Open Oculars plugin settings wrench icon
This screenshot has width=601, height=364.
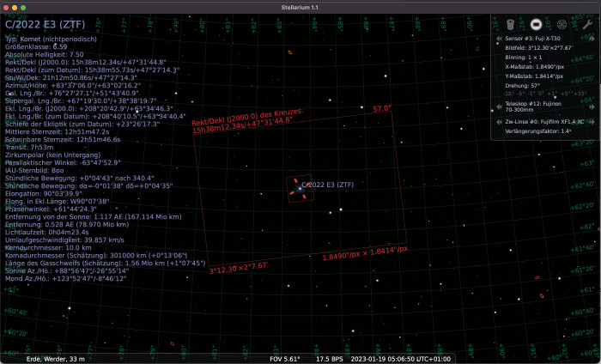(x=587, y=24)
